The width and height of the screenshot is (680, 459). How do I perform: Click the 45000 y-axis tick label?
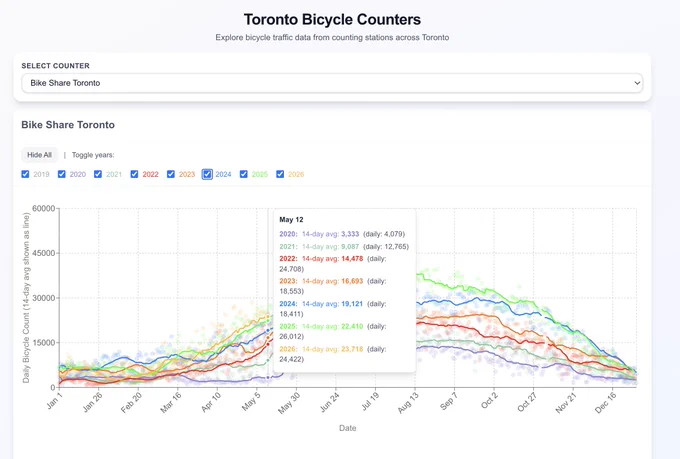44,253
